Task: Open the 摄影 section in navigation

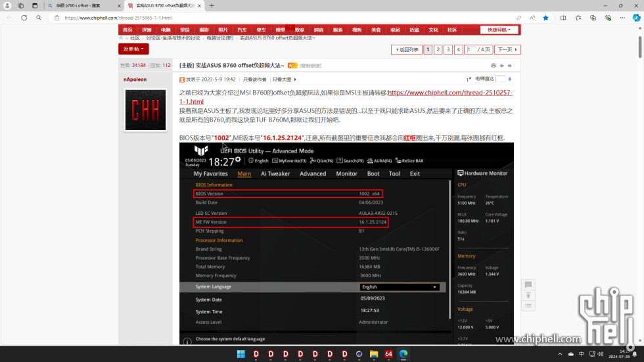Action: [204, 30]
